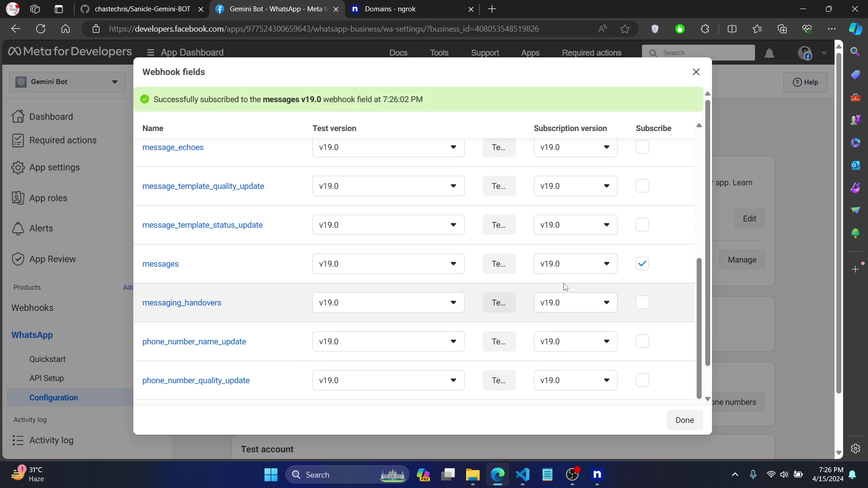Click the App Dashboard hamburger menu icon
The width and height of the screenshot is (868, 488).
pos(151,52)
